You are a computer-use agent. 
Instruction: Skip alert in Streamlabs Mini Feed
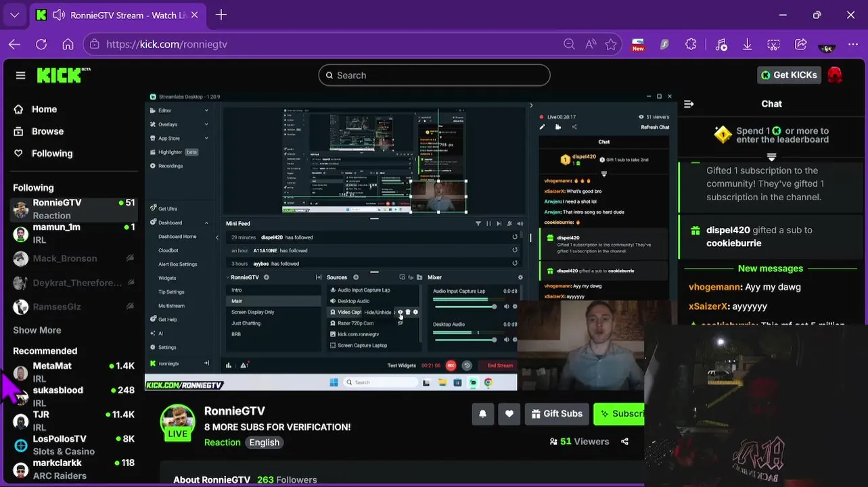(499, 223)
